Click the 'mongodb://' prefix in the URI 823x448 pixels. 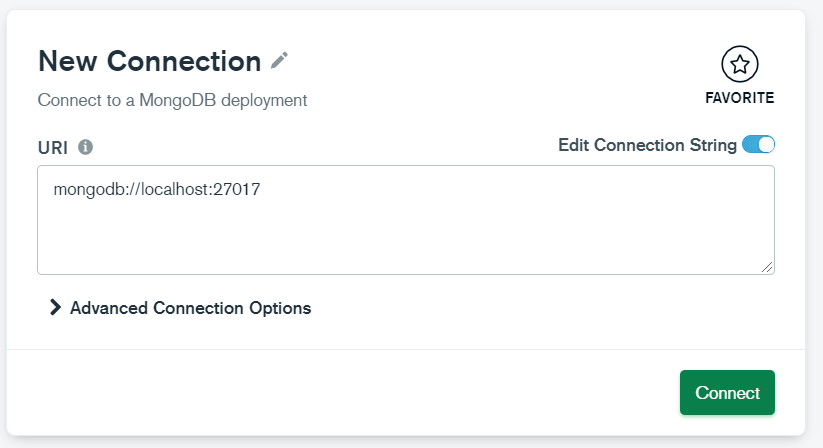click(93, 188)
